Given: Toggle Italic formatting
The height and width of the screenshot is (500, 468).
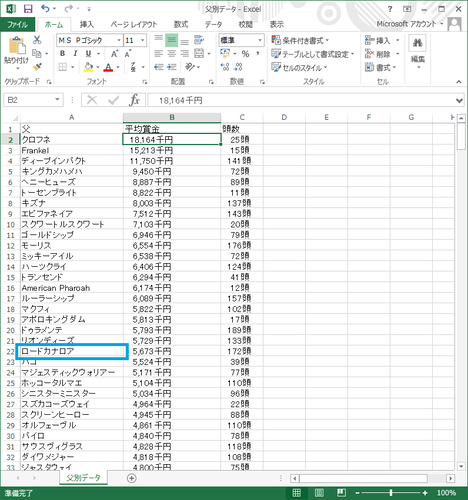Looking at the screenshot, I should click(75, 54).
